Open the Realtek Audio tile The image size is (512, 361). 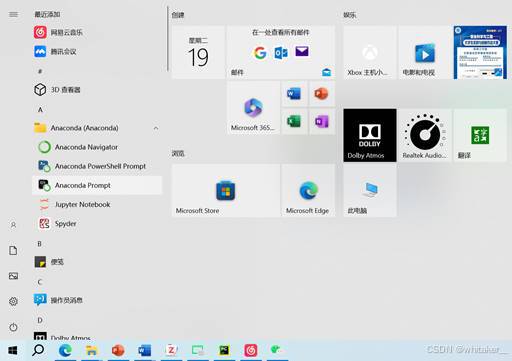(425, 135)
